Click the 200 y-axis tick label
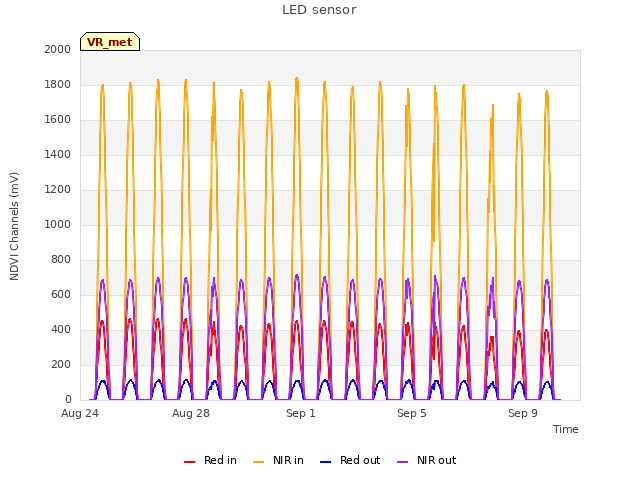Image resolution: width=640 pixels, height=480 pixels. [61, 364]
